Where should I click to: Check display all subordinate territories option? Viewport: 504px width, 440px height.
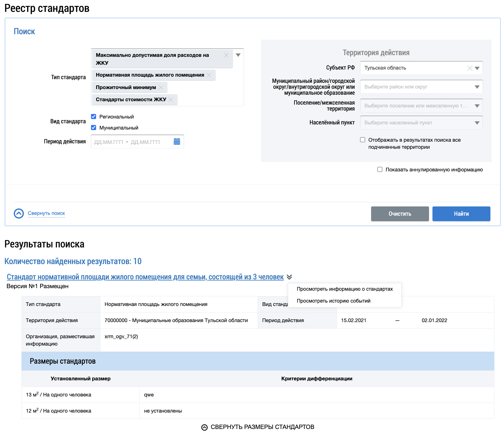(363, 140)
